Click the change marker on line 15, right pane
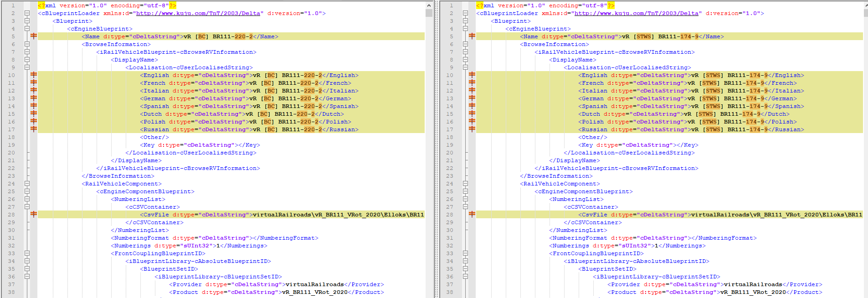This screenshot has width=868, height=298. [x=472, y=113]
